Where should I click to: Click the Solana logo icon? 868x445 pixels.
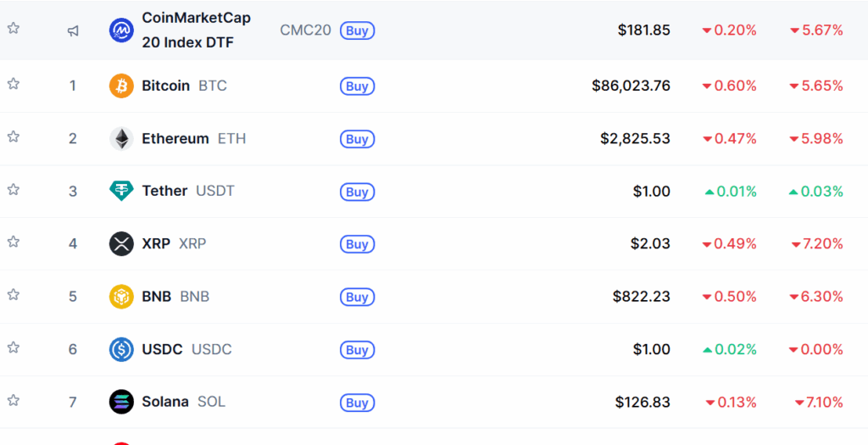coord(121,402)
